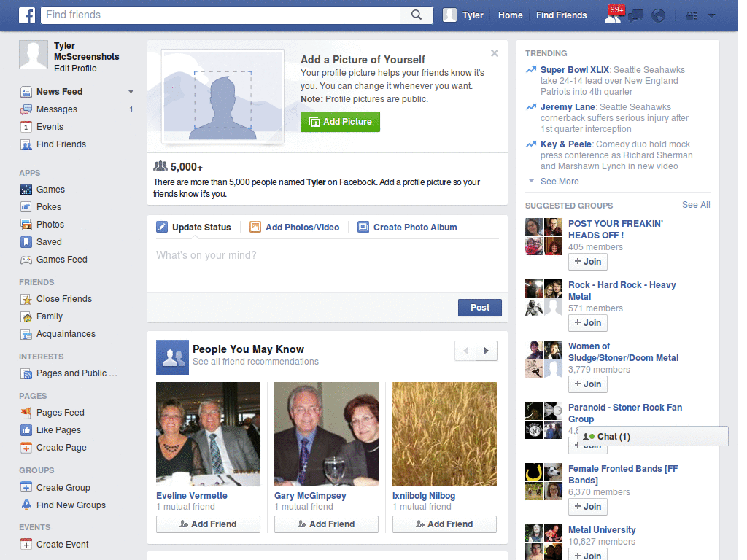The height and width of the screenshot is (560, 747).
Task: Open the Key & Peele trending link
Action: (x=565, y=144)
